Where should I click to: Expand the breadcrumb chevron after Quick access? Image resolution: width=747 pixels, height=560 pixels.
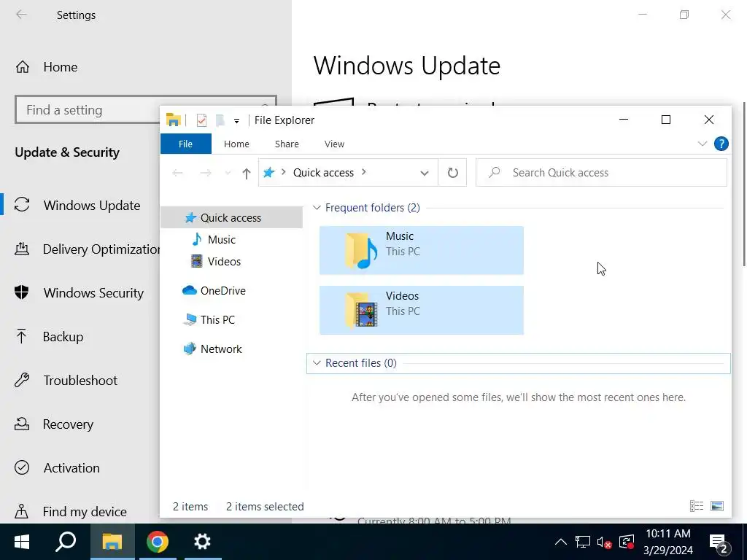364,172
